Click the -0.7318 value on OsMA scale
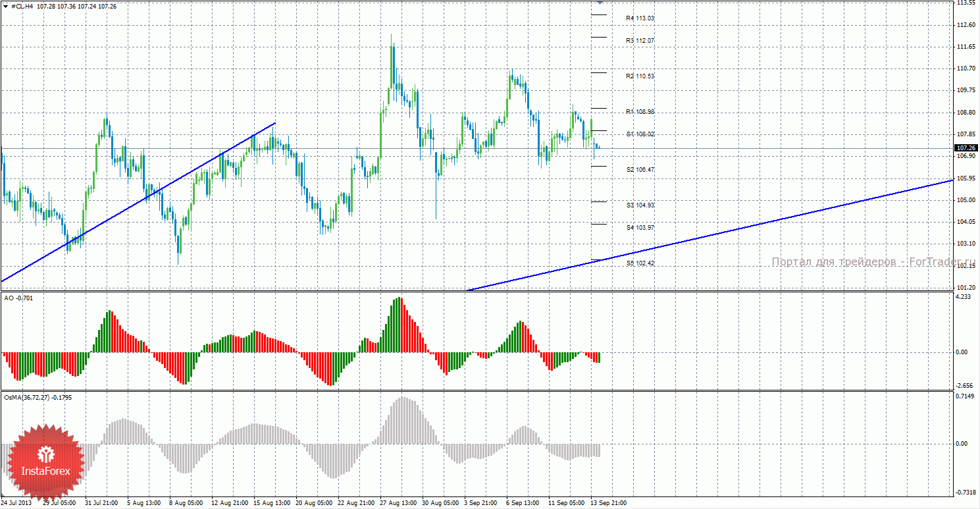 pyautogui.click(x=966, y=493)
